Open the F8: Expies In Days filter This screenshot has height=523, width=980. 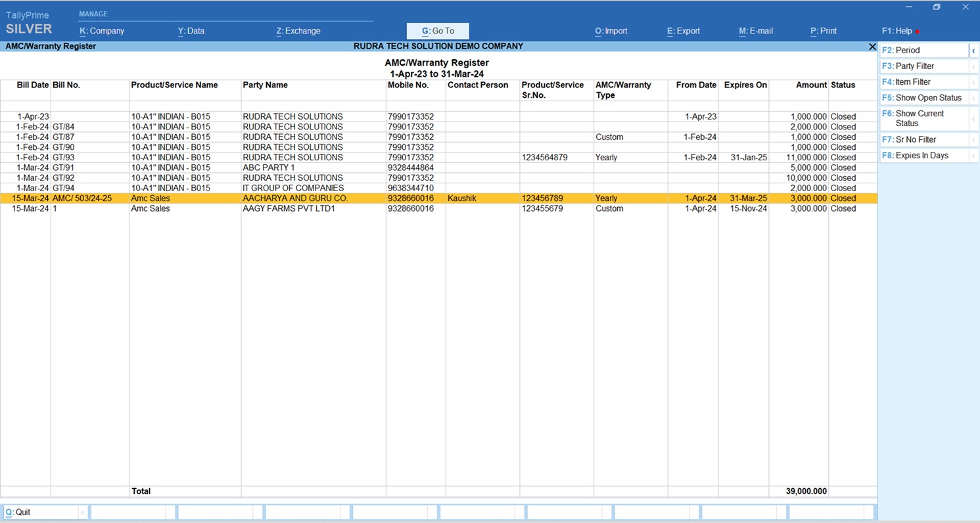click(x=924, y=156)
